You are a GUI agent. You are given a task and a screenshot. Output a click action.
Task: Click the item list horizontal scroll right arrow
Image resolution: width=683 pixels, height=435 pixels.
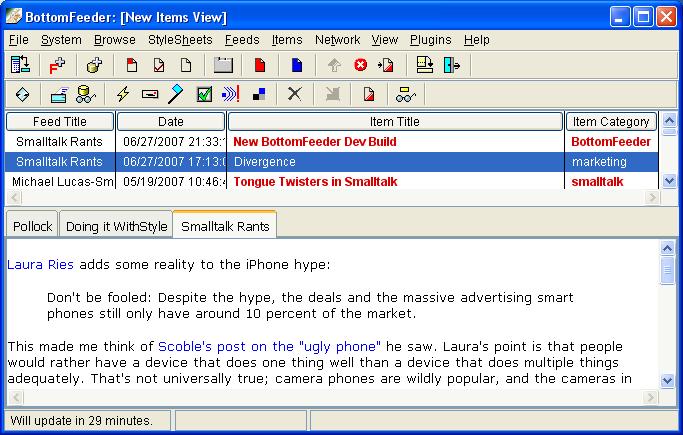point(652,198)
